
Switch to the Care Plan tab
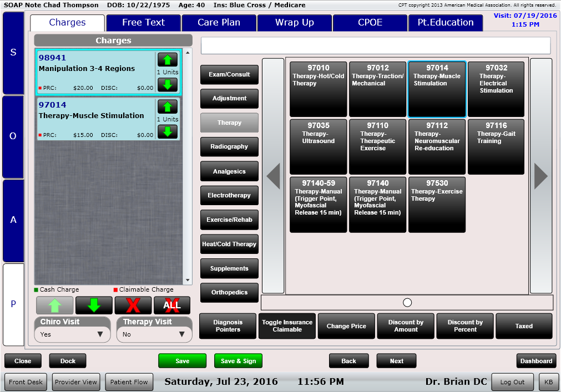(x=219, y=23)
